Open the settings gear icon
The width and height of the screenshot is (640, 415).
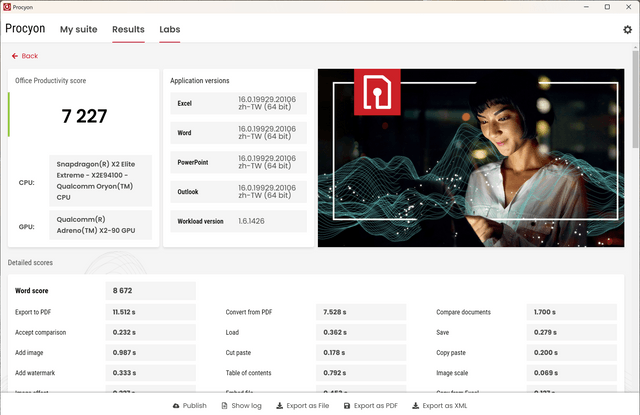point(627,29)
